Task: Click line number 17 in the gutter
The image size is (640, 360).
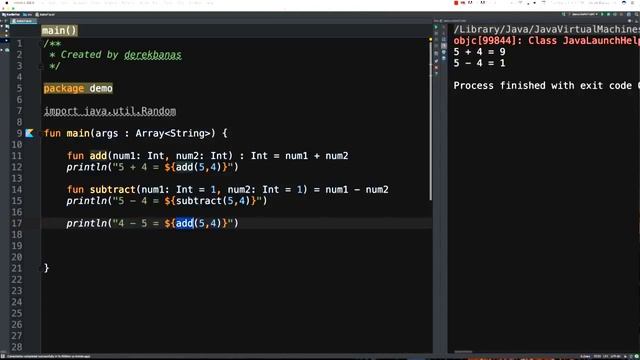Action: [x=17, y=223]
